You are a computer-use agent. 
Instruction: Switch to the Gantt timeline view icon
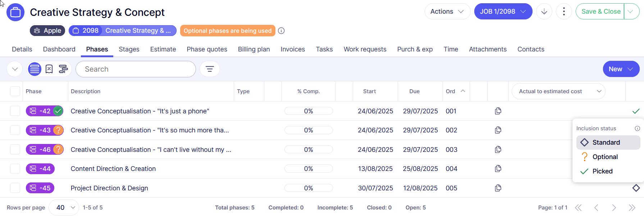[x=63, y=69]
